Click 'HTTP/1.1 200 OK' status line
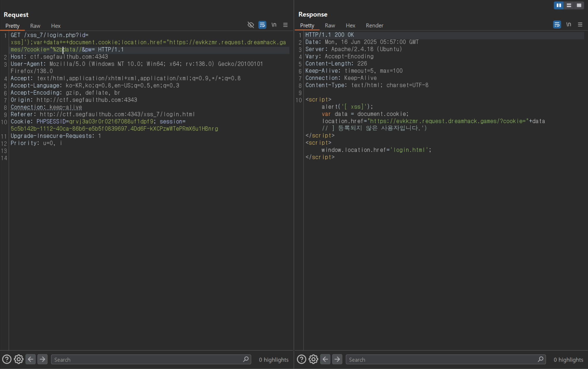This screenshot has width=588, height=369. click(x=330, y=35)
